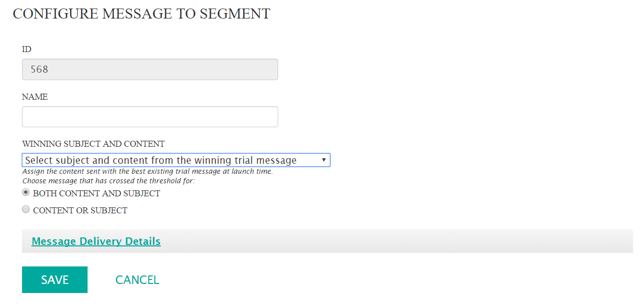
Task: Click the "Configure Message to Segment" heading
Action: tap(142, 14)
